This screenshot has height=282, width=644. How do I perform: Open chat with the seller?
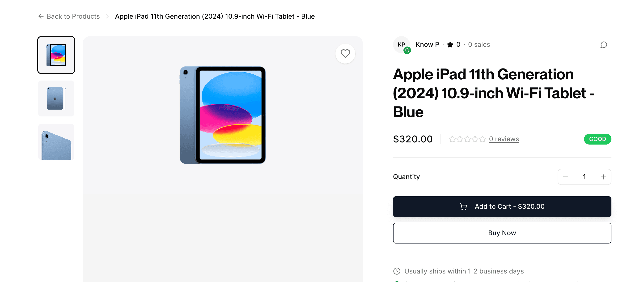coord(604,45)
